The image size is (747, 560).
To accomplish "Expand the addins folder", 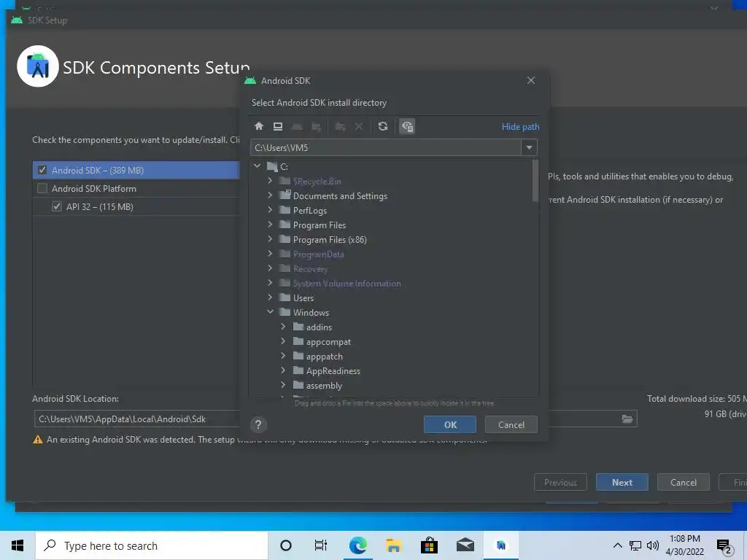I will (x=284, y=327).
